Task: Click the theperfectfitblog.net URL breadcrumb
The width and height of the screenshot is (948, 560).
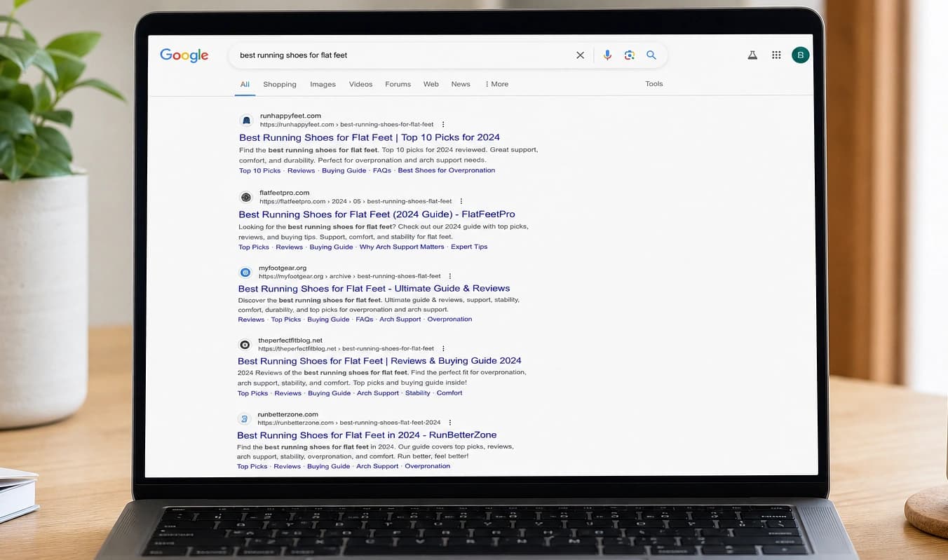Action: pos(346,348)
